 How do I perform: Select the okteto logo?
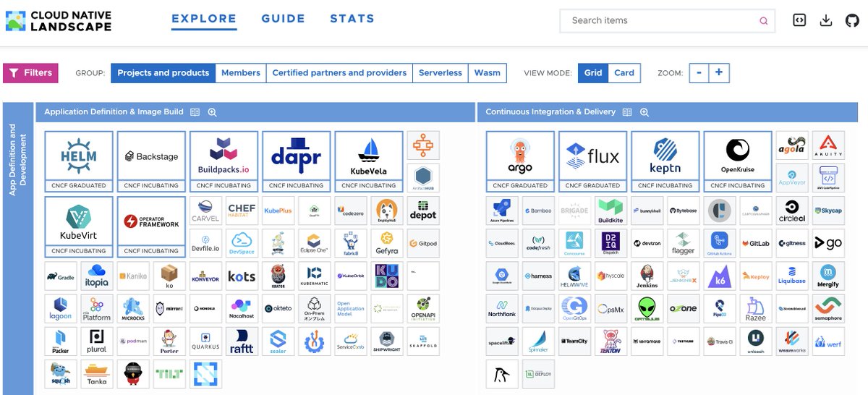click(278, 309)
